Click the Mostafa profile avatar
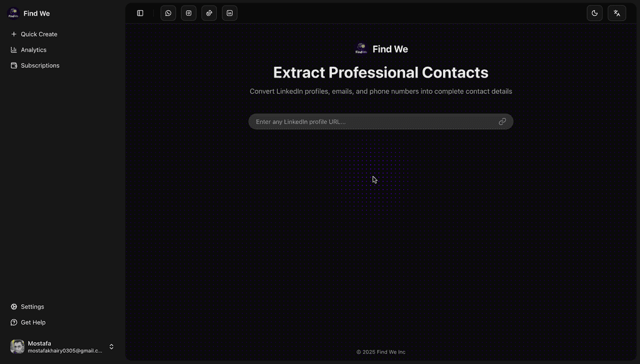640x364 pixels. [x=17, y=347]
